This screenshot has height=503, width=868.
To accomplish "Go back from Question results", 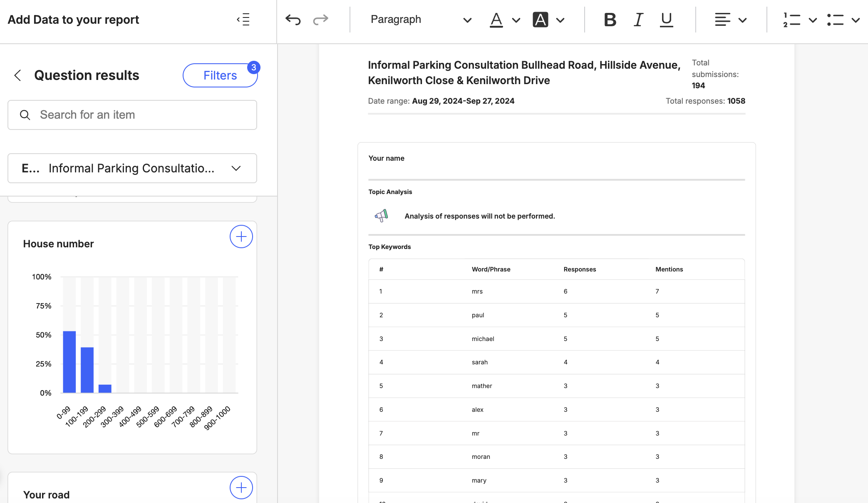I will 17,75.
